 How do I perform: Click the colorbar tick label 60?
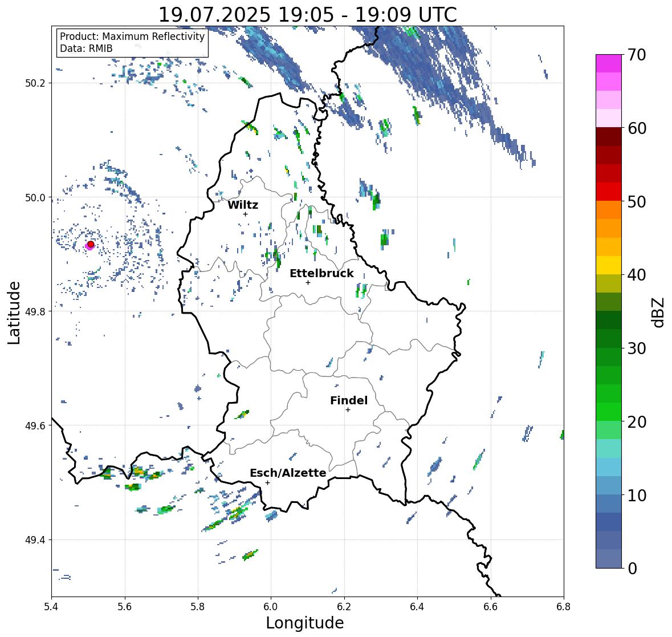pyautogui.click(x=637, y=128)
